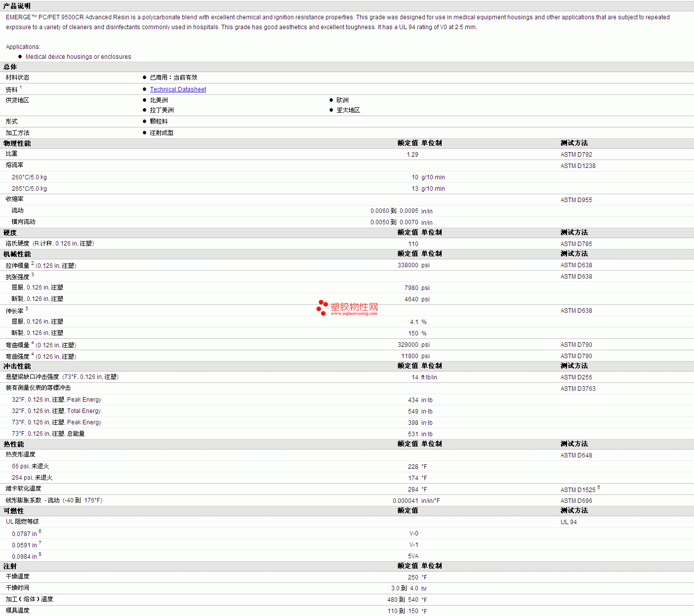694x616 pixels.
Task: Select the 物理性能 section header
Action: click(17, 143)
